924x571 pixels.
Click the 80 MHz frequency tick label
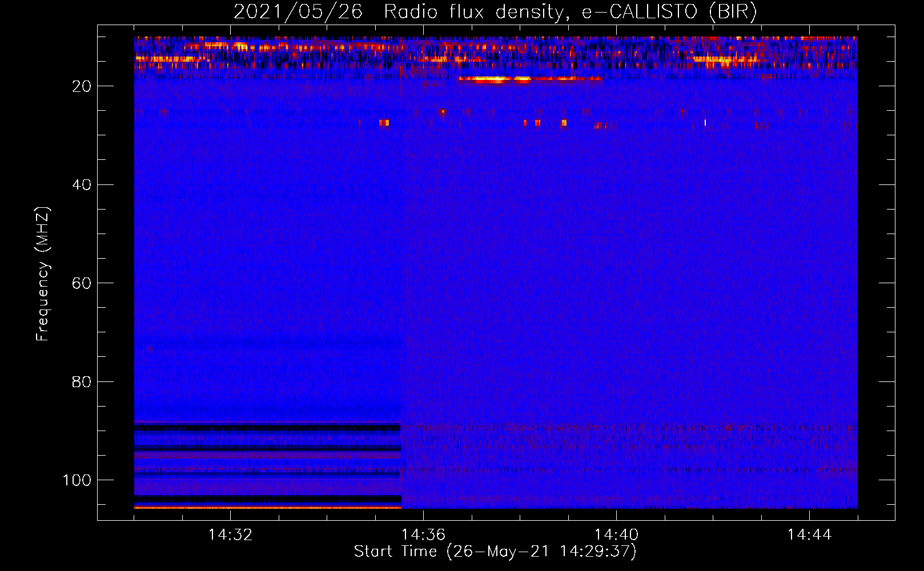tap(82, 382)
